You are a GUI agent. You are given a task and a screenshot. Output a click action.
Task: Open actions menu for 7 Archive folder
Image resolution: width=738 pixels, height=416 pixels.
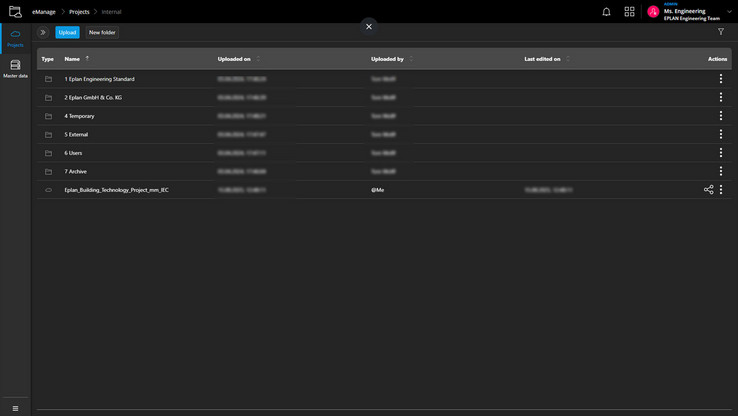[x=721, y=171]
